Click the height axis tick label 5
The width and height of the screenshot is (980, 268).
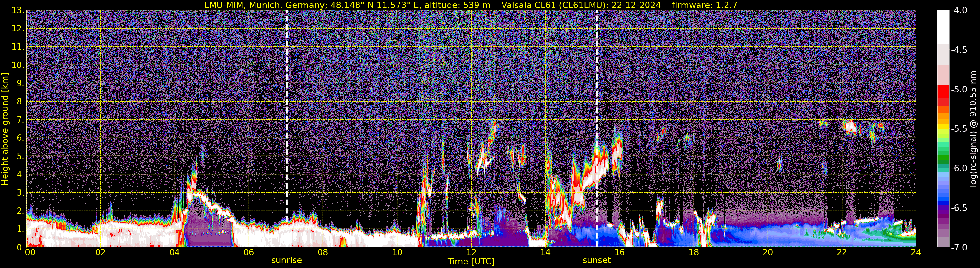click(x=20, y=156)
